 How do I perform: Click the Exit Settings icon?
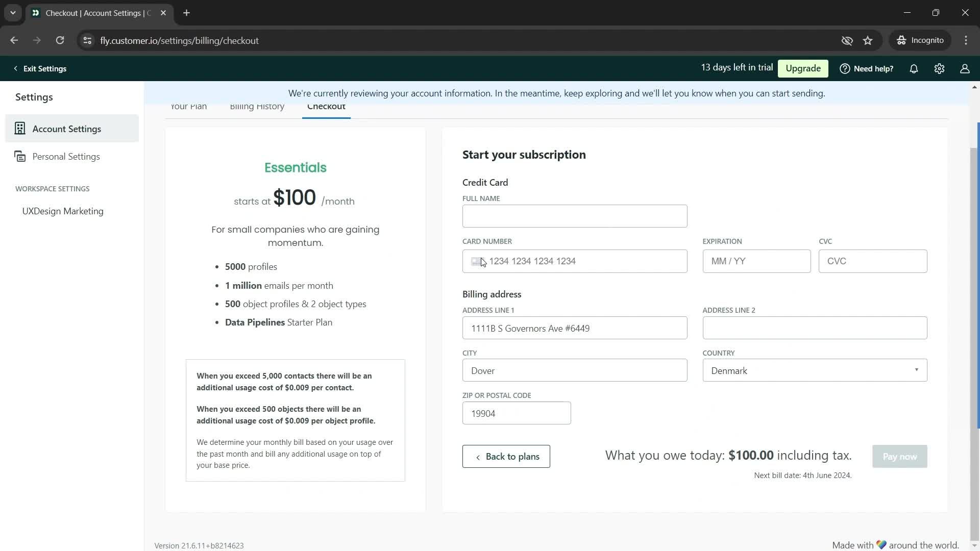(14, 68)
